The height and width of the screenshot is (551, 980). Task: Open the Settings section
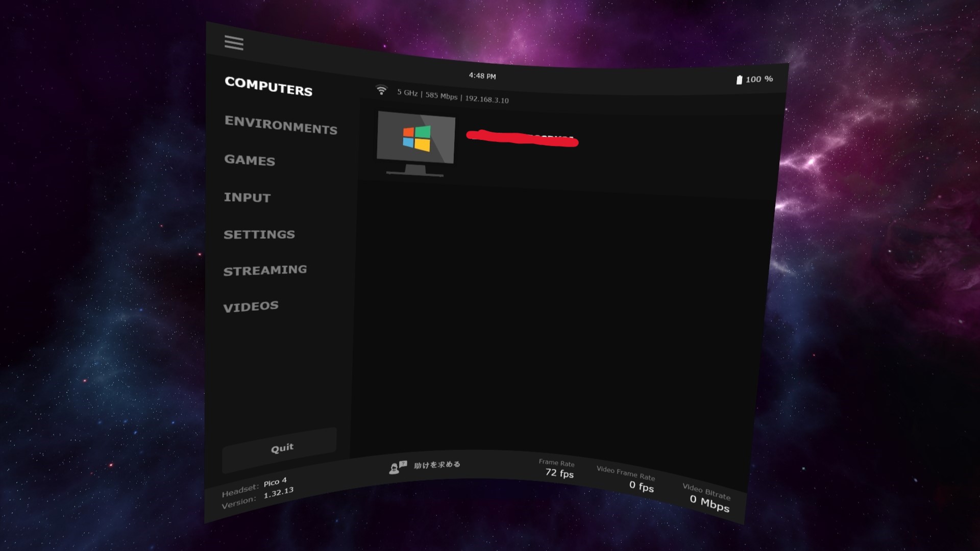tap(259, 234)
